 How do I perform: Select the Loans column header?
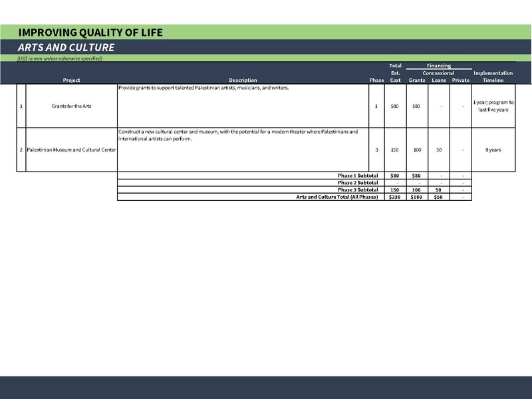[439, 80]
